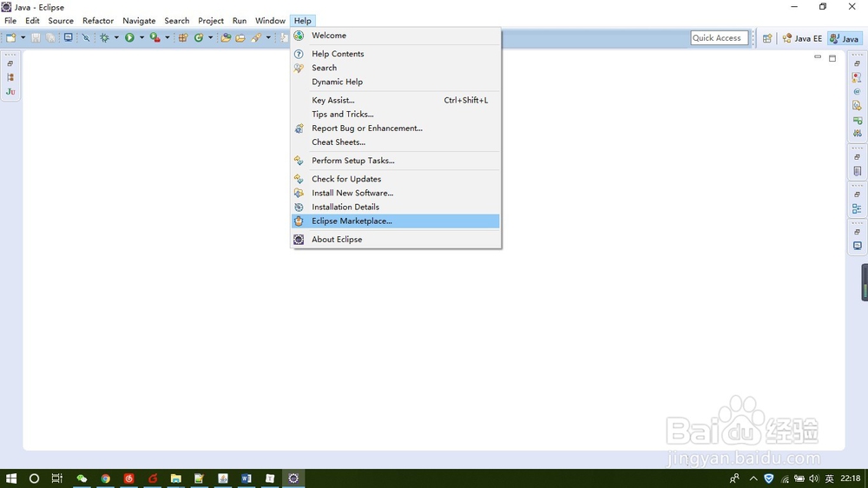Screen dimensions: 868x488
Task: Expand the Run dropdown arrow
Action: 141,37
